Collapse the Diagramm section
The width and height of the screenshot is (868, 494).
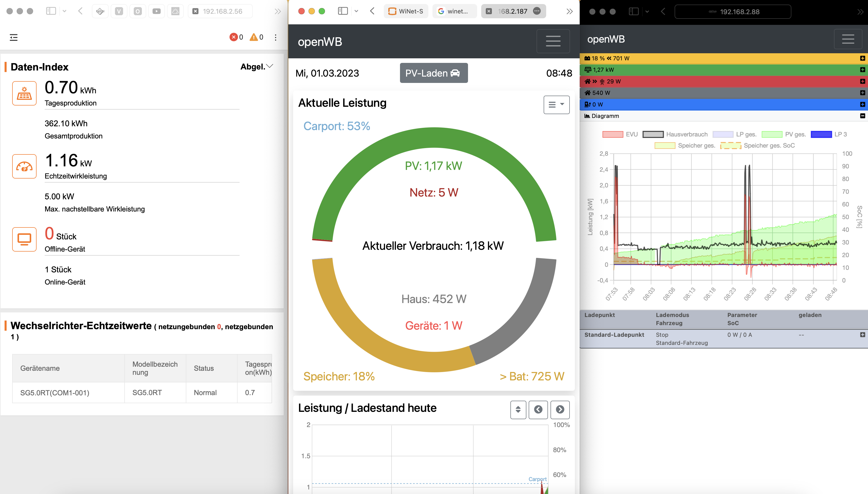862,116
